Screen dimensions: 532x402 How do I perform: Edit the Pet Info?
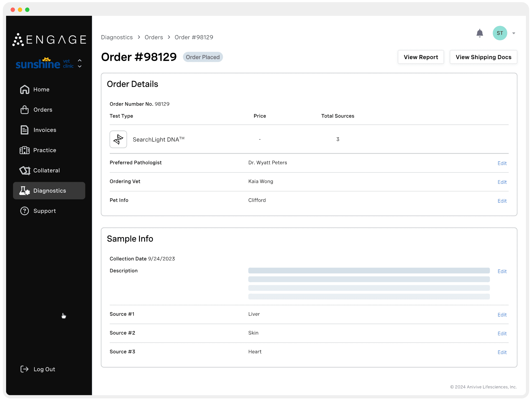tap(502, 201)
